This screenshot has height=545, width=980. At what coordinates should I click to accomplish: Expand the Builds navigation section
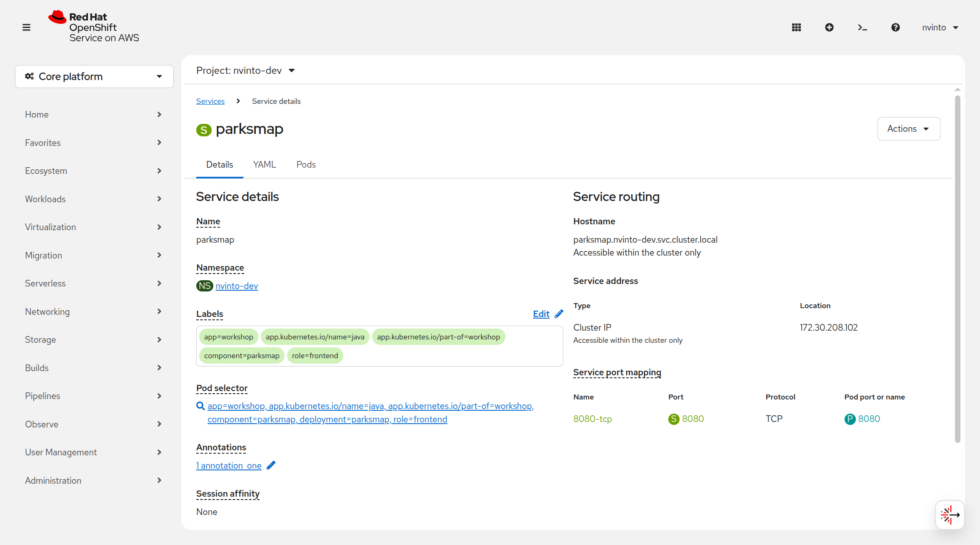(x=94, y=368)
